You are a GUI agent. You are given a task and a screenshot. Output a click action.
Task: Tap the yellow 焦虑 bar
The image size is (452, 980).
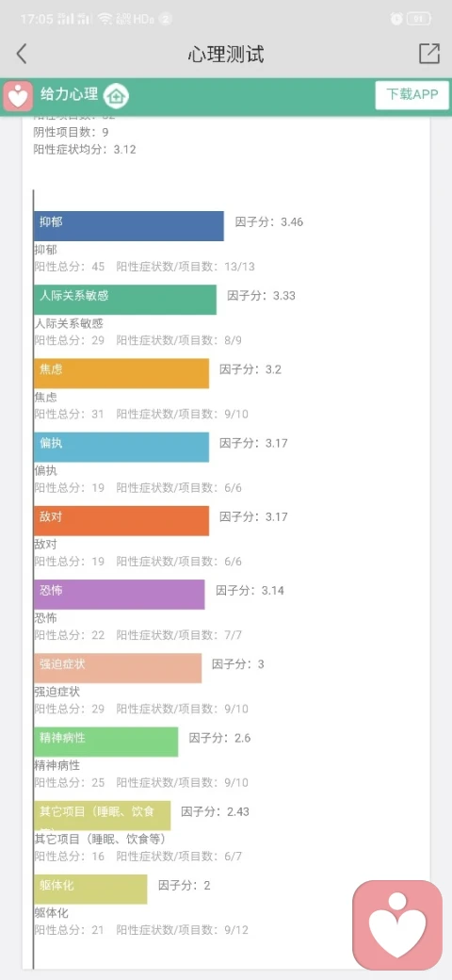point(121,373)
